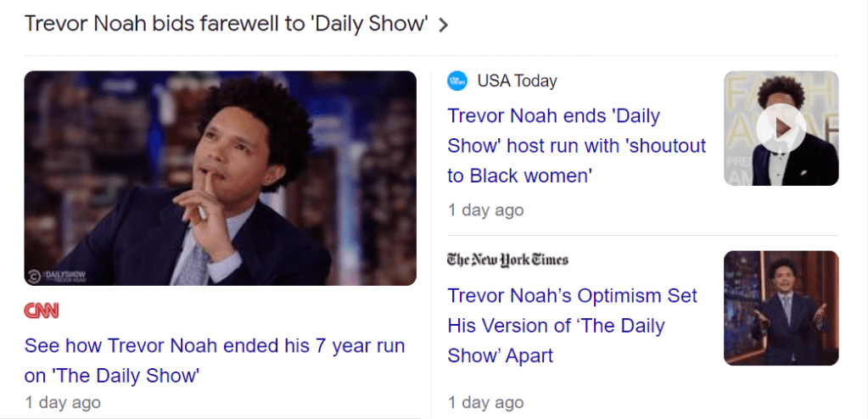Click the headline line "on 'The Daily Show'"
Screen dimensions: 868x419
coord(111,376)
